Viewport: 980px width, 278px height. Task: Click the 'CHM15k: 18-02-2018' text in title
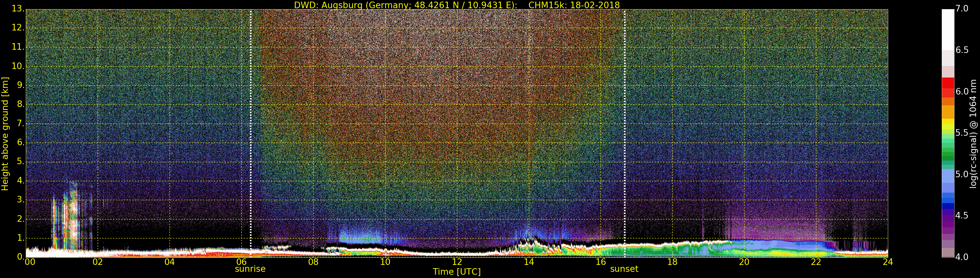coord(574,5)
